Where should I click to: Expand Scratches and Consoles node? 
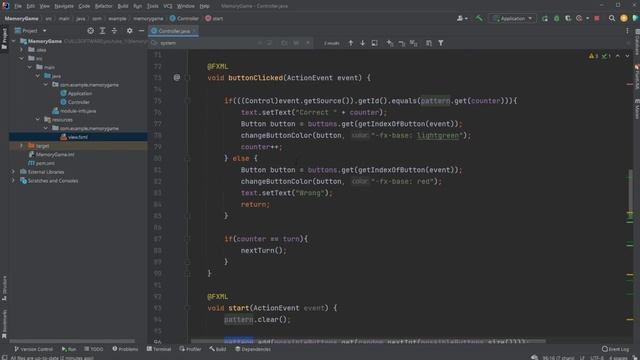[13, 180]
